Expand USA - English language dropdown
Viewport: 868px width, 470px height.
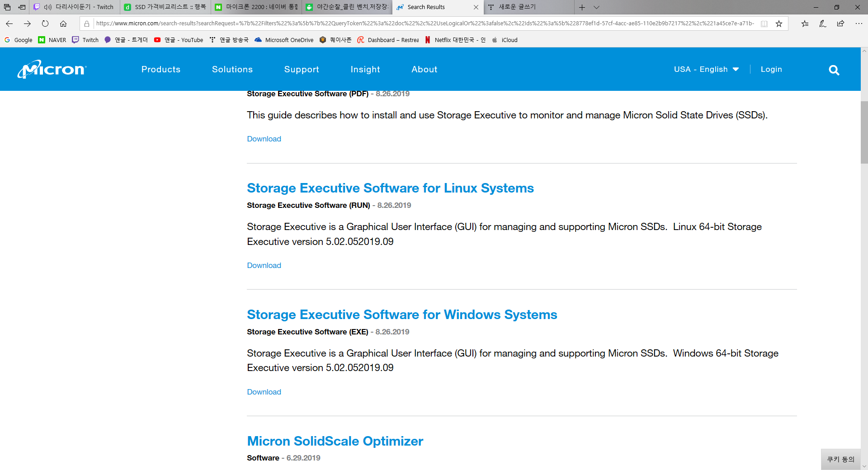pos(706,69)
